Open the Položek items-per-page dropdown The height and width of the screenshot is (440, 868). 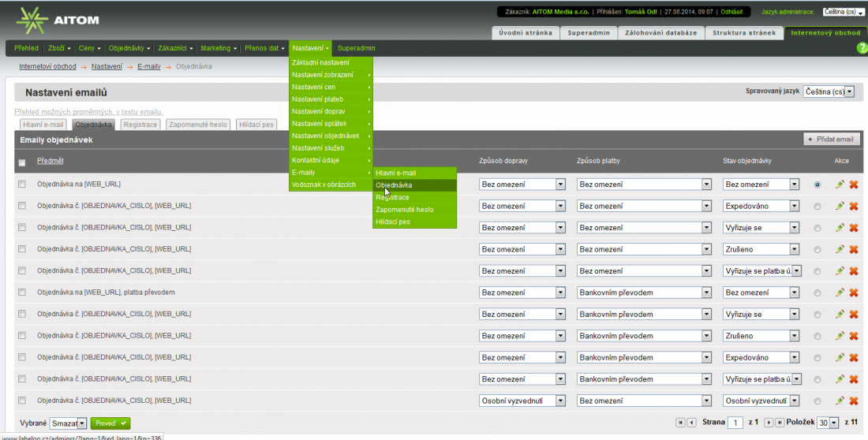click(827, 423)
